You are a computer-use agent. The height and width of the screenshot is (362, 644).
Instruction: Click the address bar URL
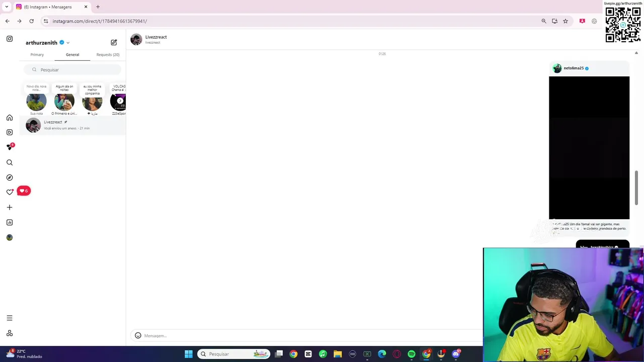point(100,21)
